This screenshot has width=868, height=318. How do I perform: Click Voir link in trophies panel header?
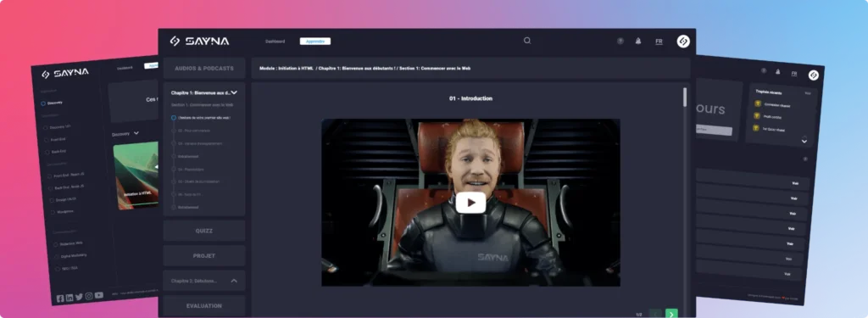tap(808, 93)
